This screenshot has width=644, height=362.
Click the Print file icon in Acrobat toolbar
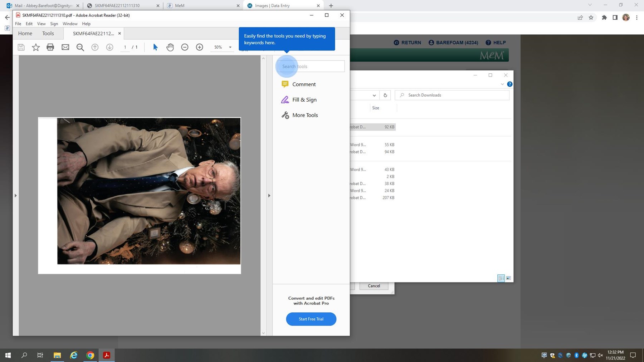tap(50, 47)
